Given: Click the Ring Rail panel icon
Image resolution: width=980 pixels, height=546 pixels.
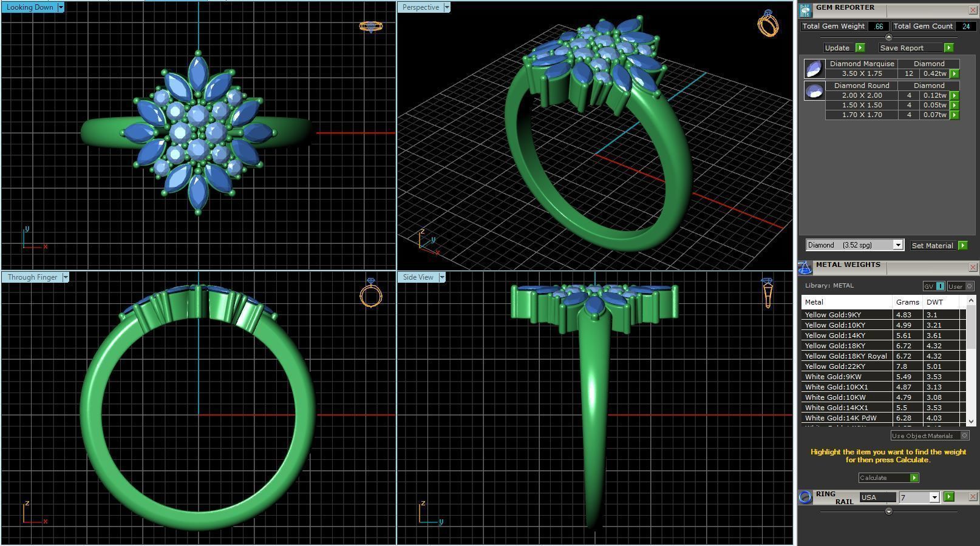Looking at the screenshot, I should click(x=805, y=497).
